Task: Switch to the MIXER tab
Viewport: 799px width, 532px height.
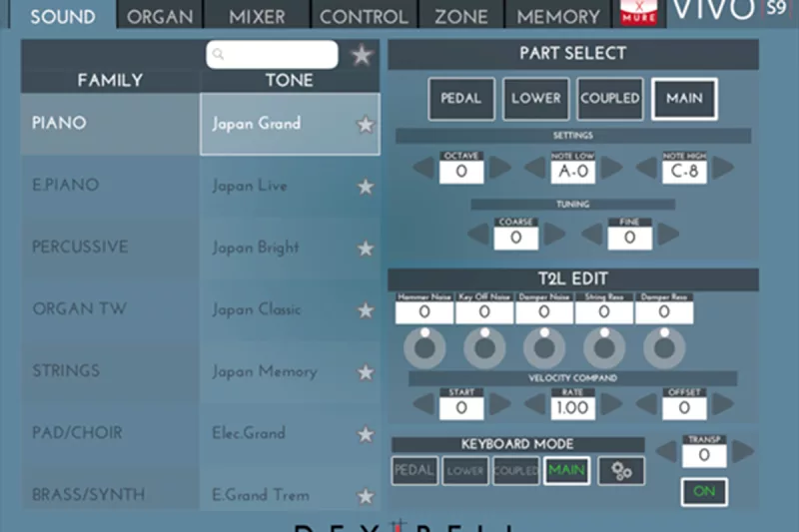Action: coord(257,16)
